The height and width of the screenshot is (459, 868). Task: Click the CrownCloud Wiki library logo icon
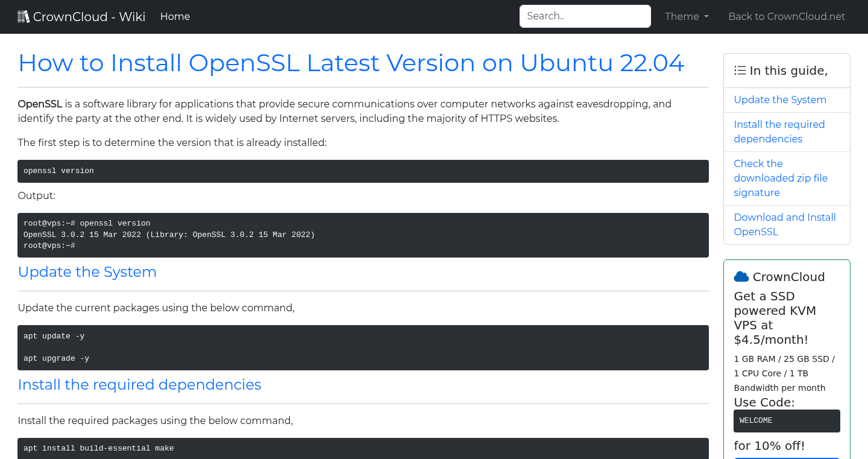[x=24, y=16]
